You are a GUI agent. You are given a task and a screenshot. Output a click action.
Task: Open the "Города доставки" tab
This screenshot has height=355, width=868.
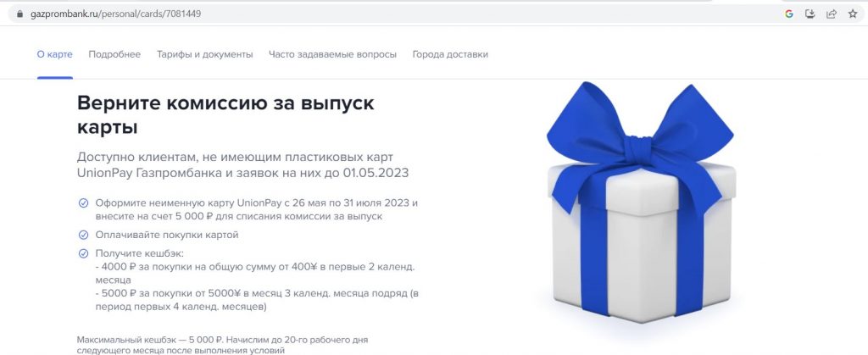pos(450,54)
